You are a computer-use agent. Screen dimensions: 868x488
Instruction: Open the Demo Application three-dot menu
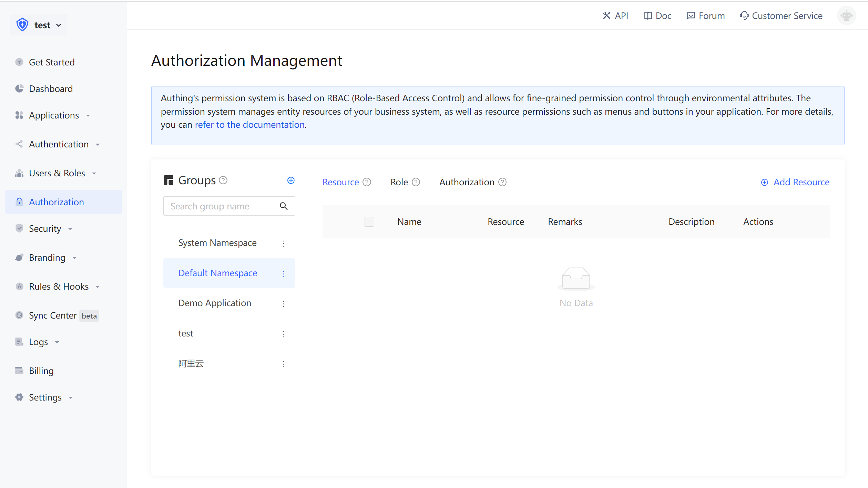pos(284,304)
